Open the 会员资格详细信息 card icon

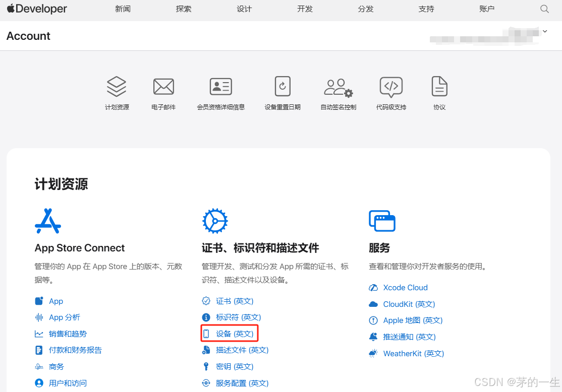point(221,86)
